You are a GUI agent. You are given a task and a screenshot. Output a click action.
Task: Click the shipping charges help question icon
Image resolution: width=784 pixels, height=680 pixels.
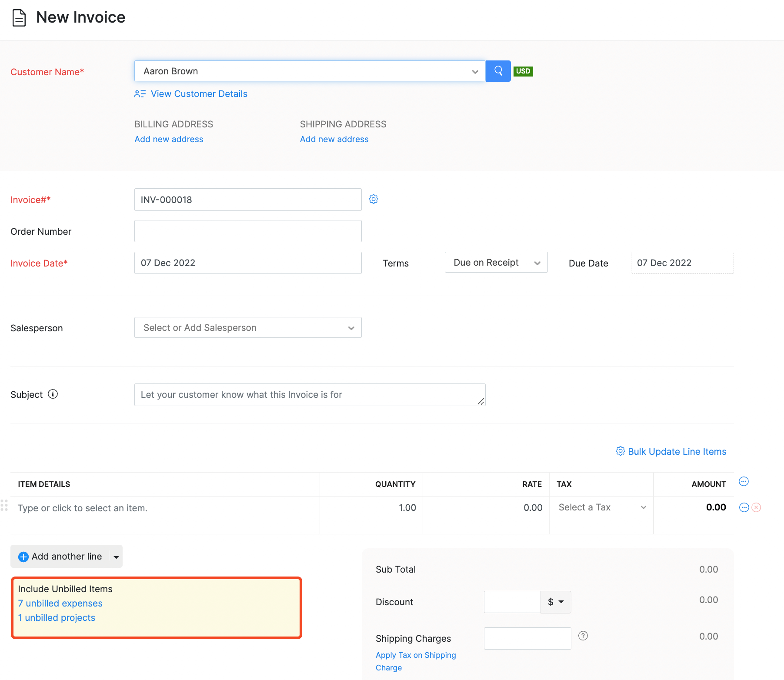[x=583, y=636]
